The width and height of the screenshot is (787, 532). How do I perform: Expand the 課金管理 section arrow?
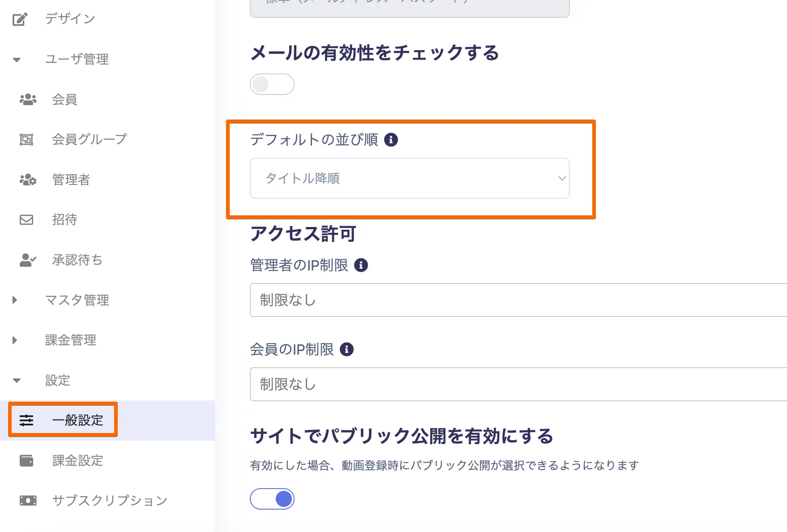pyautogui.click(x=15, y=340)
